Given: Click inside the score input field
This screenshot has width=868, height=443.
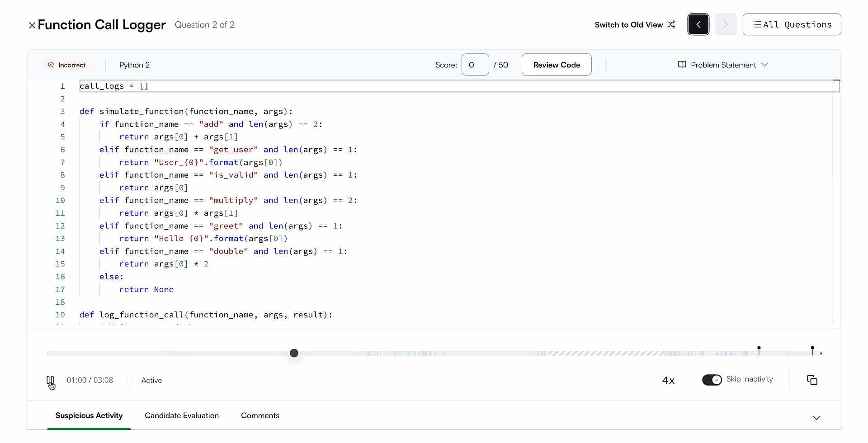Looking at the screenshot, I should tap(475, 65).
